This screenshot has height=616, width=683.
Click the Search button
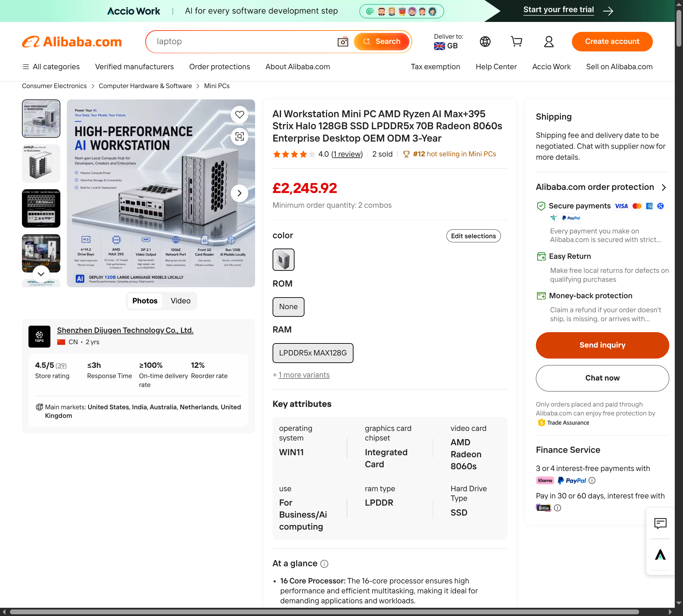382,42
